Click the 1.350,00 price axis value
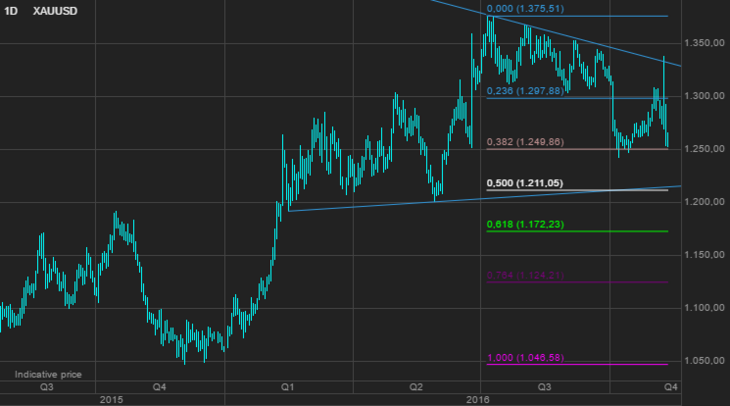The image size is (730, 406). coord(704,43)
